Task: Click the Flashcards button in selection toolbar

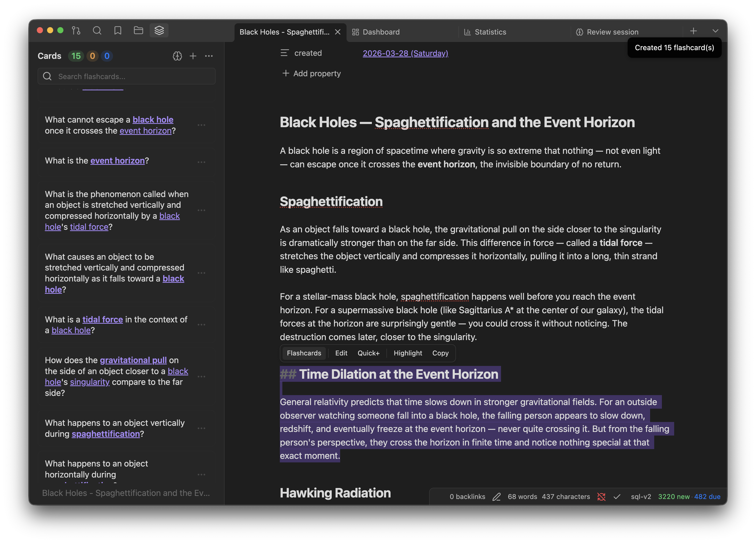Action: (304, 353)
